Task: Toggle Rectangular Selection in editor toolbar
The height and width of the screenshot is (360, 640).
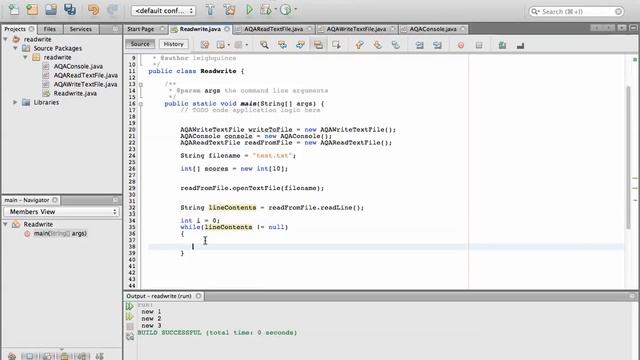Action: pyautogui.click(x=336, y=45)
